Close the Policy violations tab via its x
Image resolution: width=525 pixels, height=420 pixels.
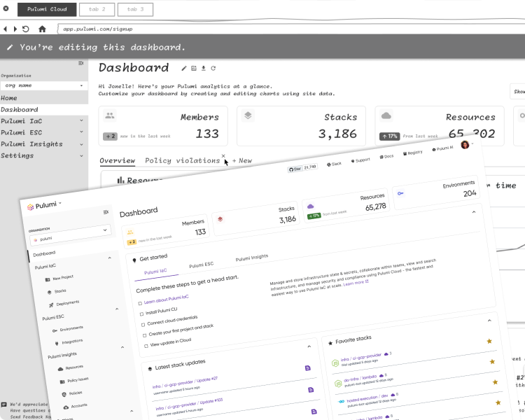pos(223,155)
